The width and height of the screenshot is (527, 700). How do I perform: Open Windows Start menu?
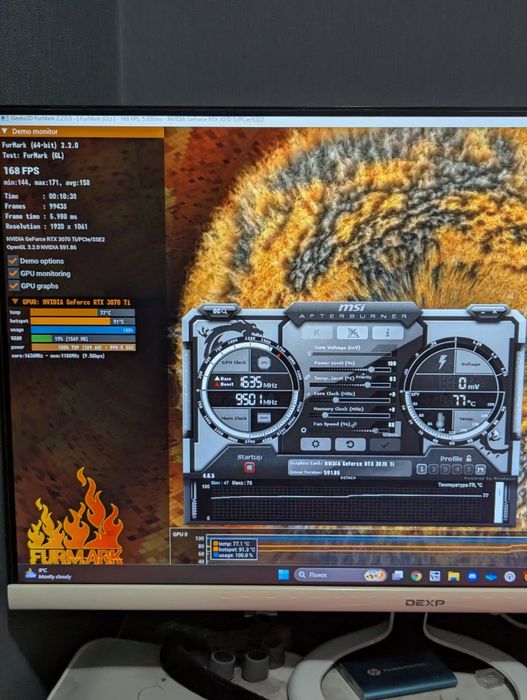[x=284, y=575]
